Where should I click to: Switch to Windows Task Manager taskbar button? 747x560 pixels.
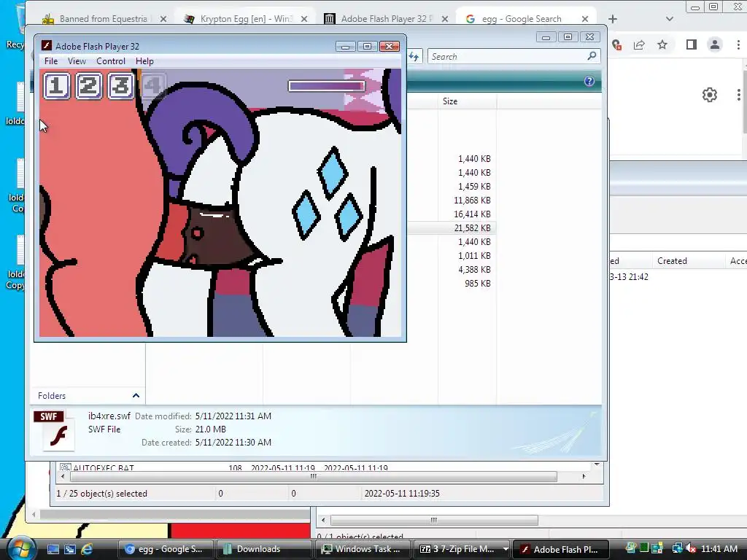[x=362, y=549]
